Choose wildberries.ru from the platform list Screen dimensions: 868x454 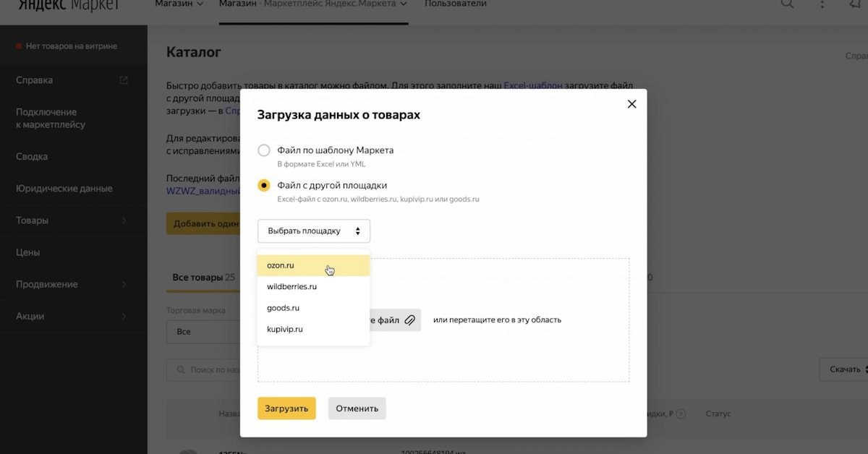click(313, 286)
